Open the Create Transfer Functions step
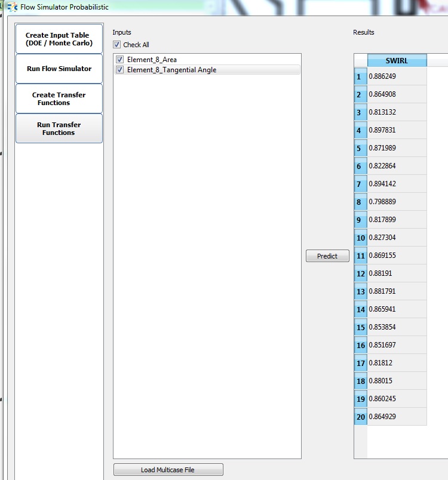The height and width of the screenshot is (480, 448). 59,99
